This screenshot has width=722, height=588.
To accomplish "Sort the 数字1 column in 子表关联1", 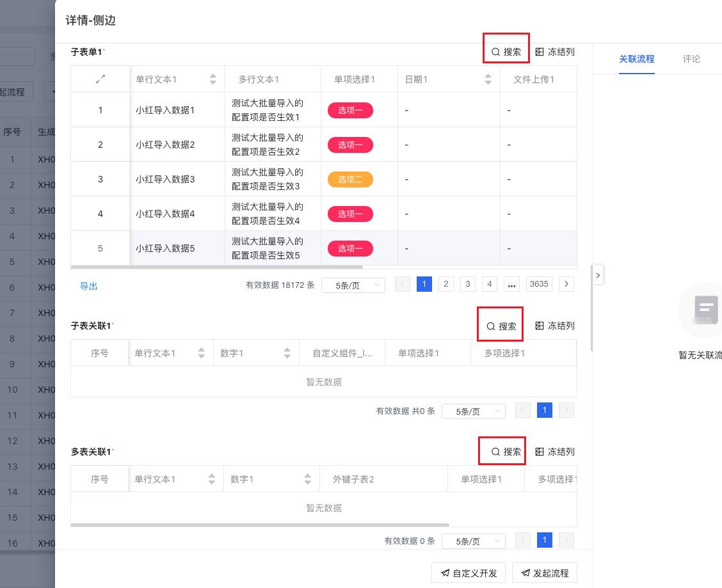I will pyautogui.click(x=287, y=353).
